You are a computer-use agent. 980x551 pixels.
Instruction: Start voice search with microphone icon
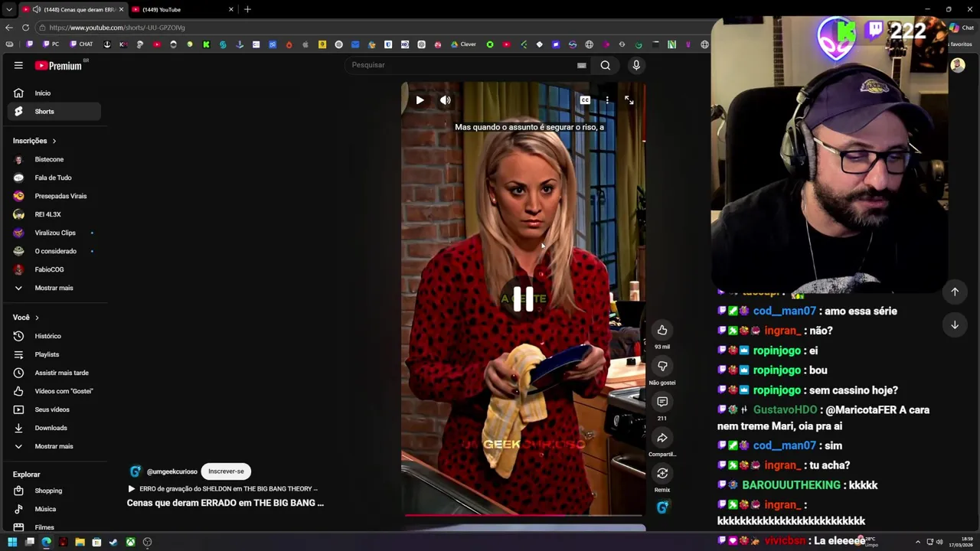click(636, 65)
